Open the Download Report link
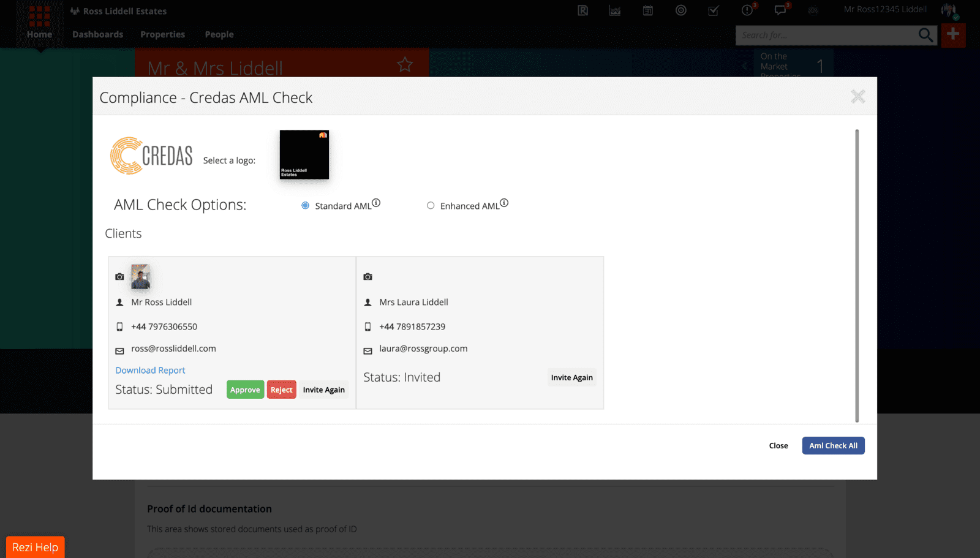Image resolution: width=980 pixels, height=558 pixels. (150, 370)
